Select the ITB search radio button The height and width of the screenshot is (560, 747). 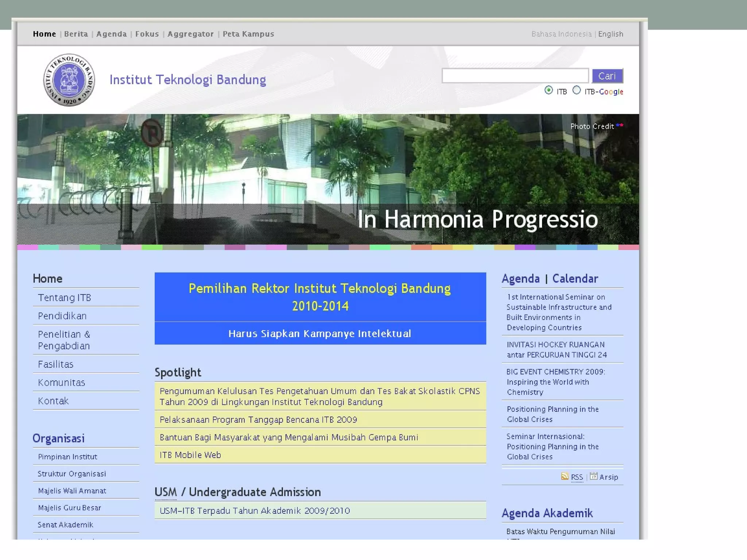[x=549, y=90]
